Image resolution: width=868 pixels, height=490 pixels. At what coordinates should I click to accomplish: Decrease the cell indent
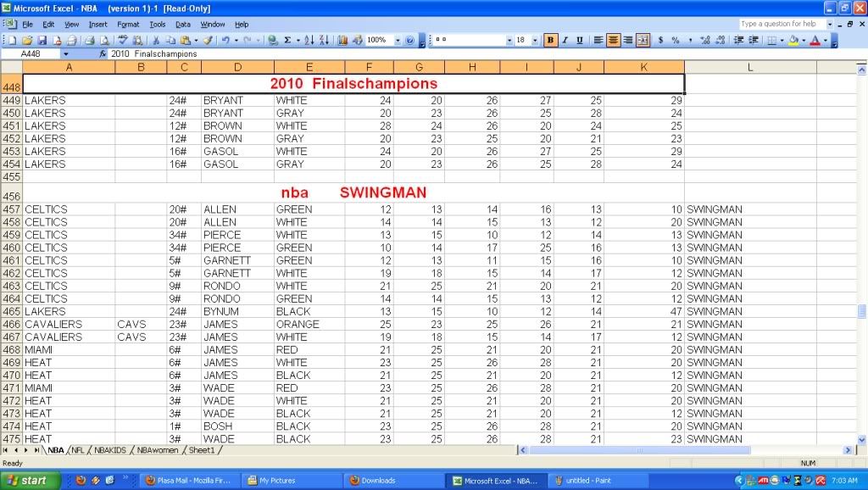tap(738, 40)
